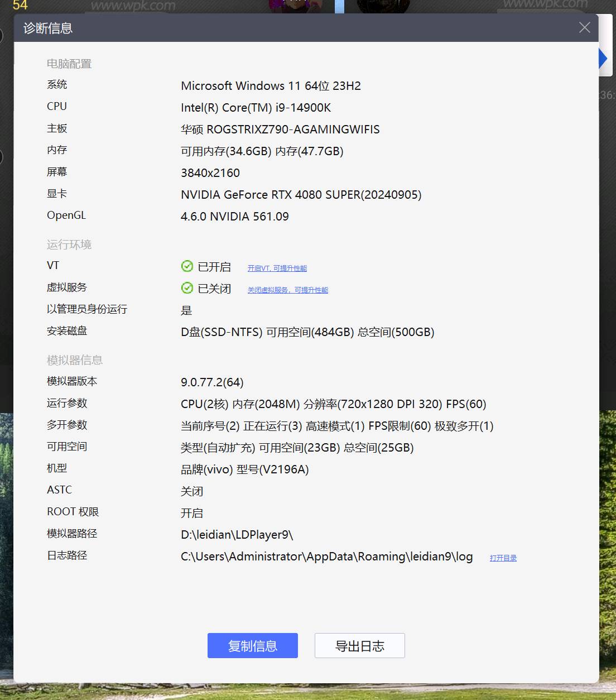616x700 pixels.
Task: Close the 诊断信息 dialog with the X
Action: [x=584, y=28]
